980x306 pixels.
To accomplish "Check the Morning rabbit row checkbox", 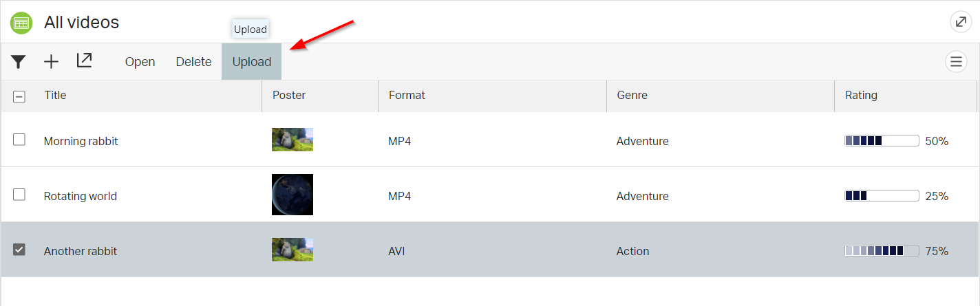I will 19,140.
